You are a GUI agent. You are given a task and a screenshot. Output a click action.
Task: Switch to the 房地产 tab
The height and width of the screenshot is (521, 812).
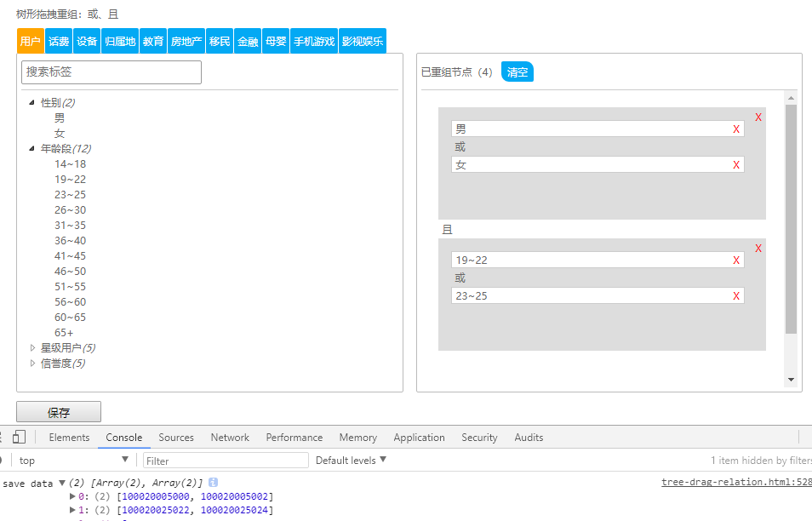[186, 41]
